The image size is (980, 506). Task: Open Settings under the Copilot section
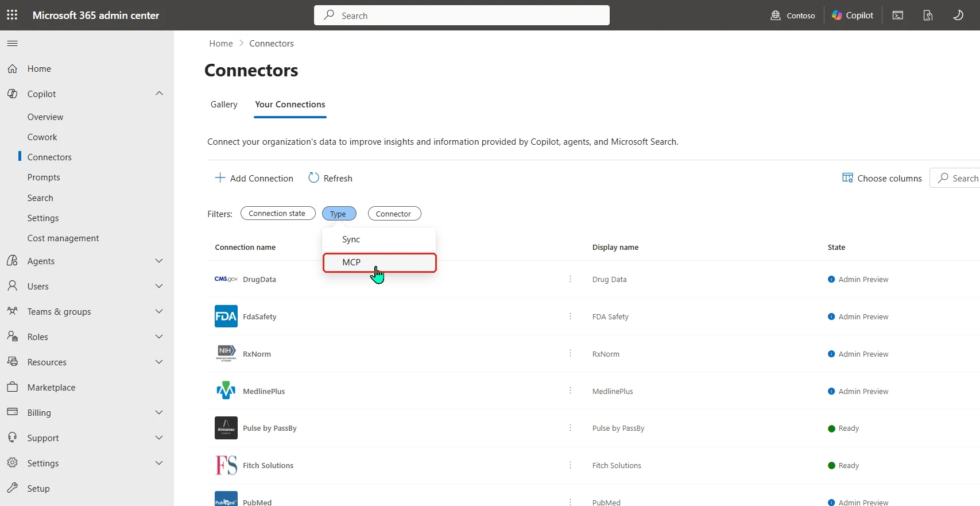click(43, 218)
